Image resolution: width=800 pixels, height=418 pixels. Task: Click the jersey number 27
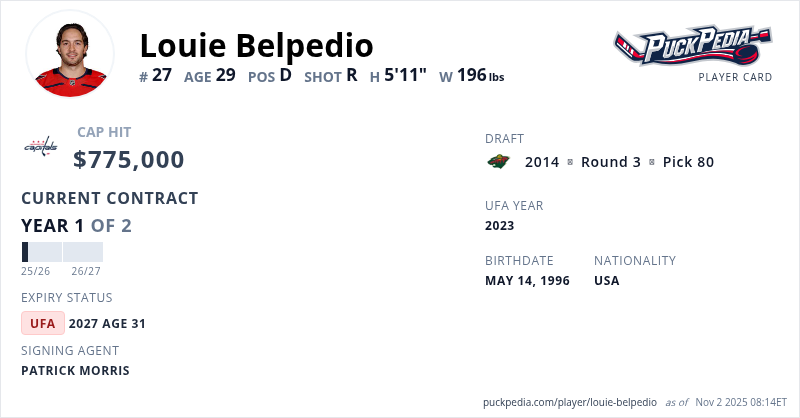point(162,74)
